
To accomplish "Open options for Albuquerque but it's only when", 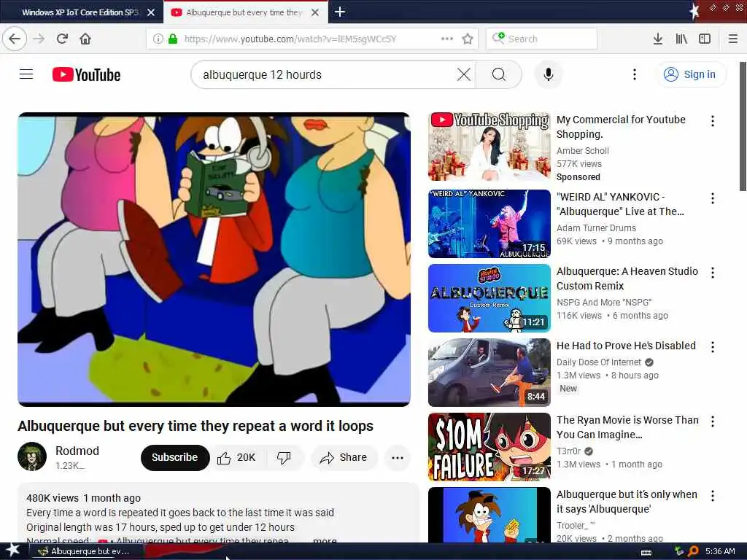I will click(x=713, y=496).
